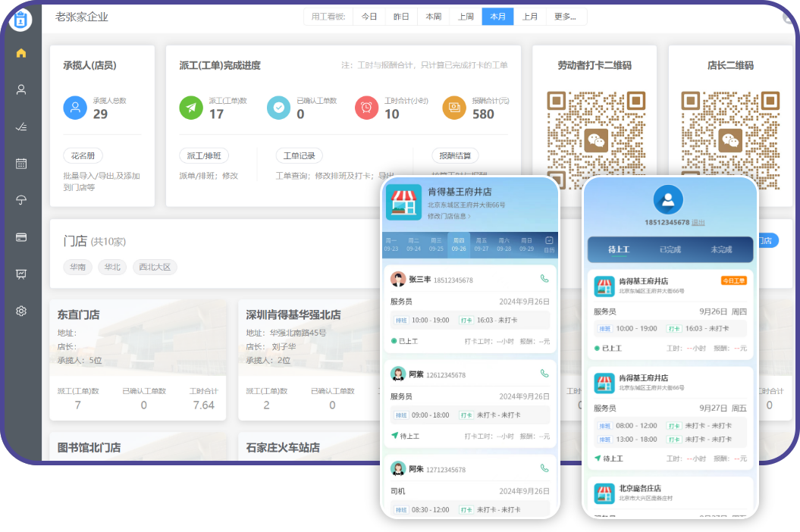Open the 工单记录 button
The image size is (800, 532).
tap(299, 155)
